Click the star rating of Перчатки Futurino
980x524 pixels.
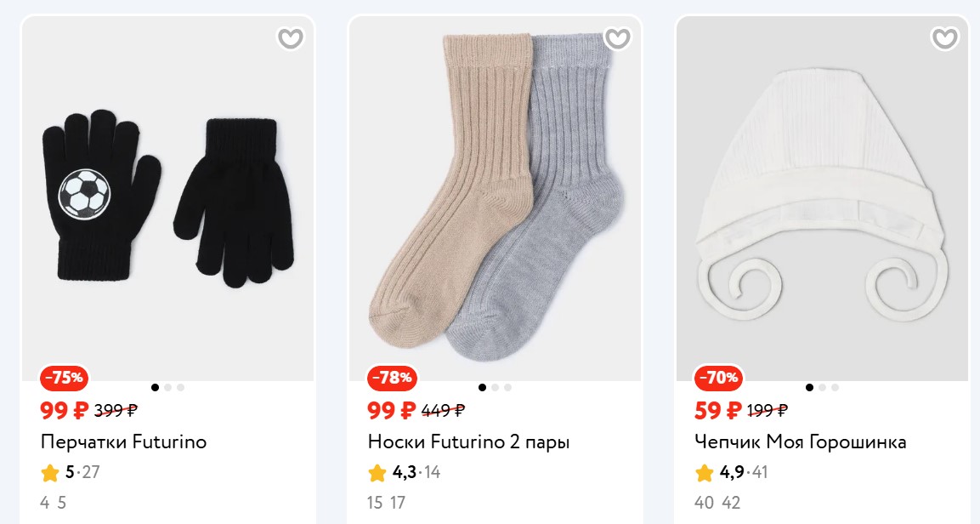tap(50, 472)
